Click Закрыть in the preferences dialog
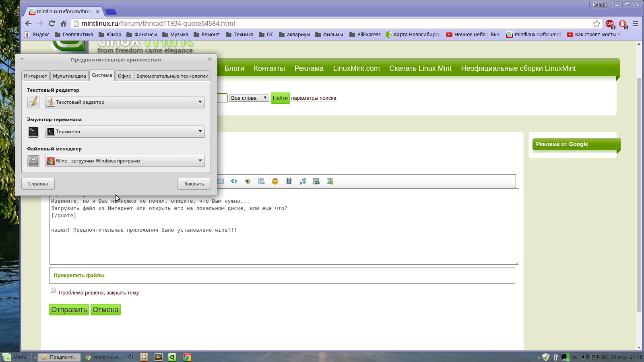The width and height of the screenshot is (644, 362). pos(194,184)
